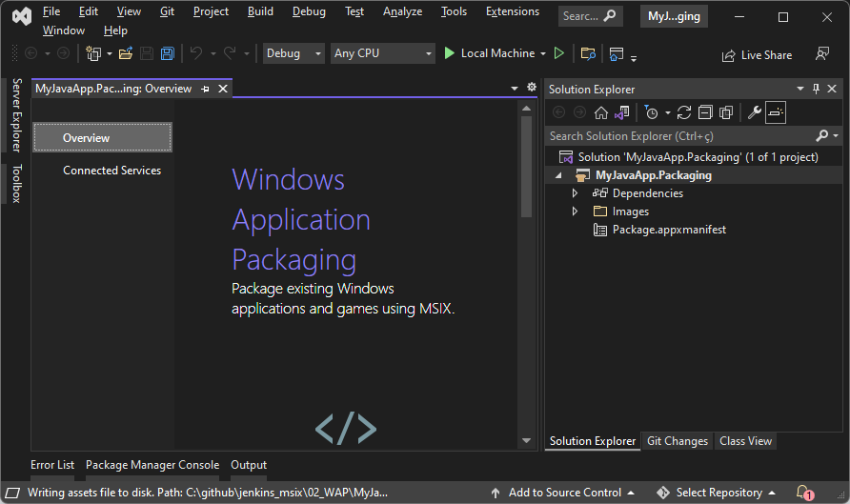The width and height of the screenshot is (850, 504).
Task: Click the Redo arrow icon
Action: pyautogui.click(x=230, y=53)
